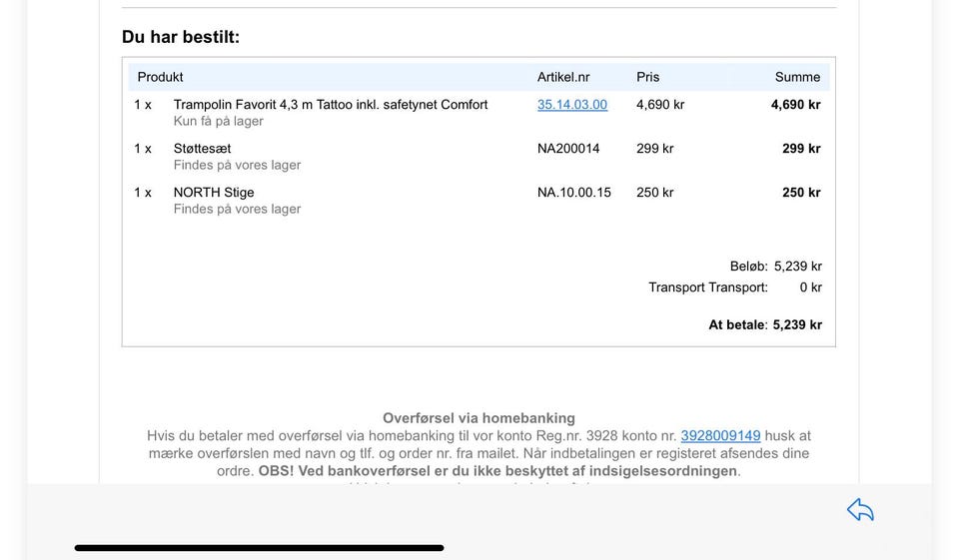The height and width of the screenshot is (560, 959).
Task: Click article number NA.10.00.15
Action: (x=573, y=193)
